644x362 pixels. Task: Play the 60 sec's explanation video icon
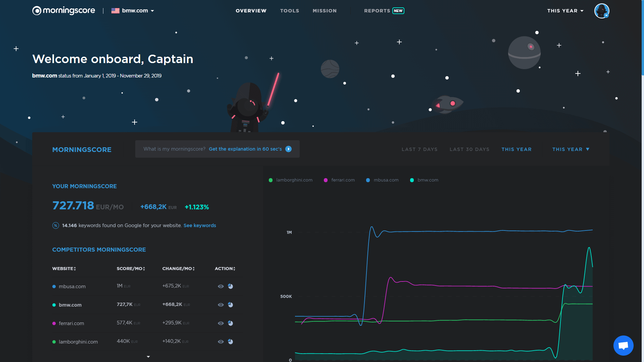[289, 149]
